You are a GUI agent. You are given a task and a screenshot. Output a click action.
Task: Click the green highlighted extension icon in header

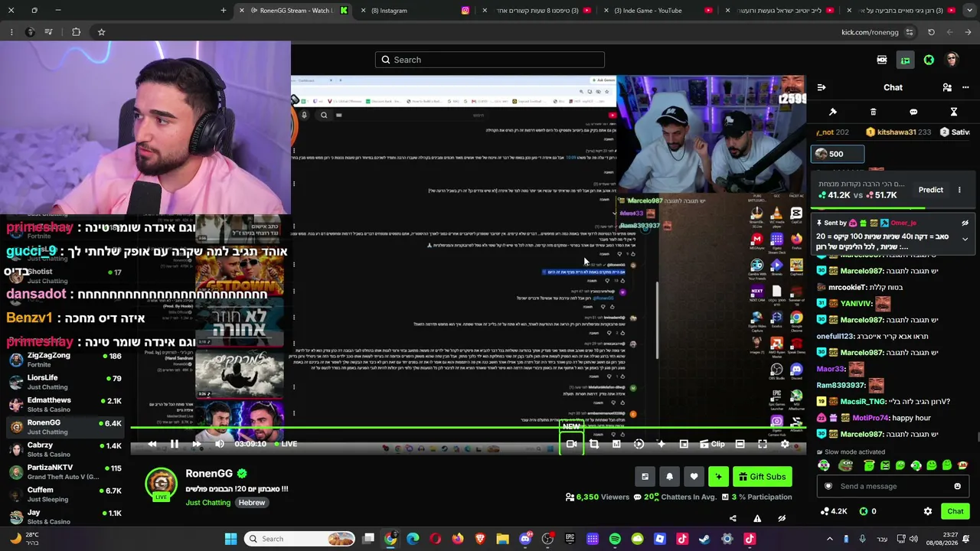pyautogui.click(x=905, y=60)
